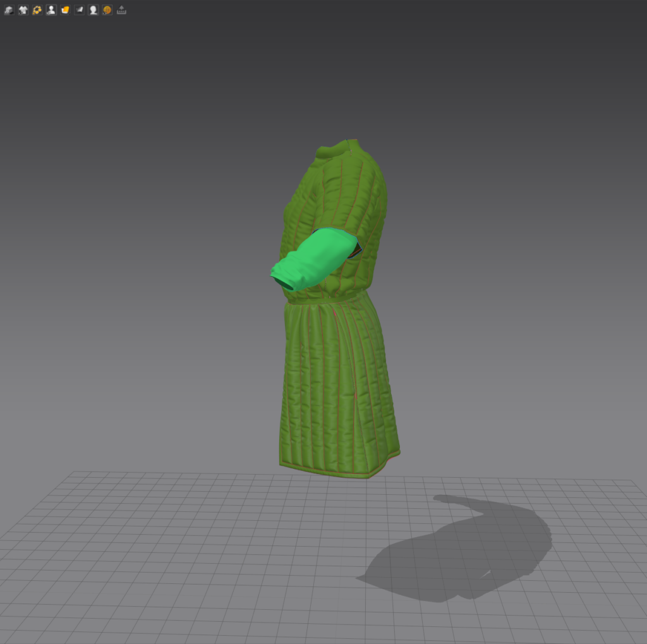
Task: Toggle the garment T-shirt display icon
Action: [23, 10]
